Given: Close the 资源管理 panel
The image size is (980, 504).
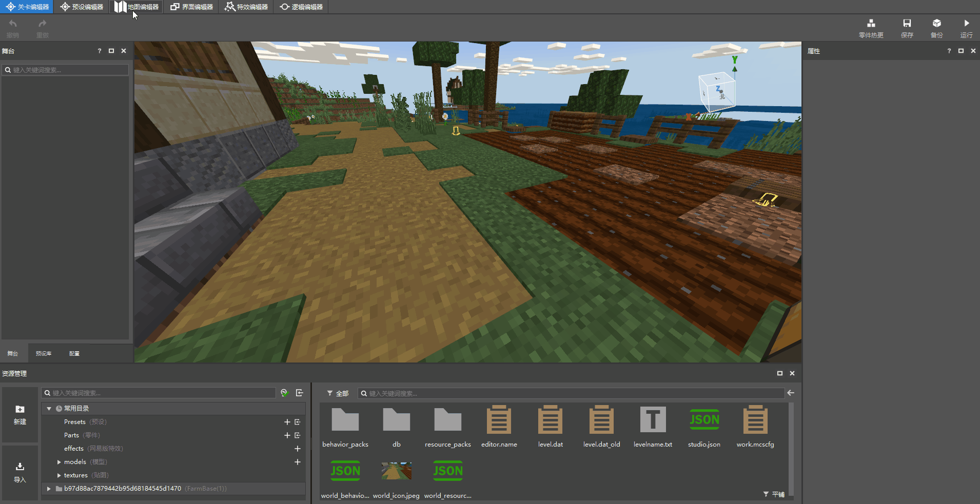Looking at the screenshot, I should (792, 373).
